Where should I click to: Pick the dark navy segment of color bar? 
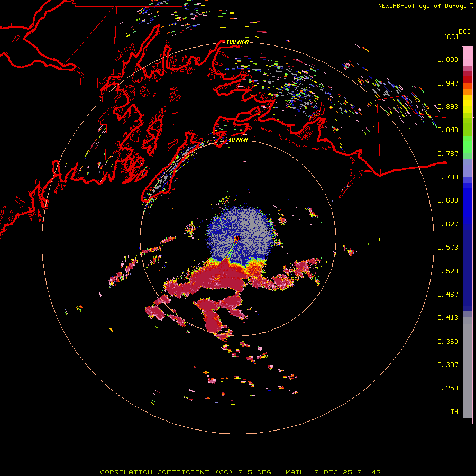point(467,270)
